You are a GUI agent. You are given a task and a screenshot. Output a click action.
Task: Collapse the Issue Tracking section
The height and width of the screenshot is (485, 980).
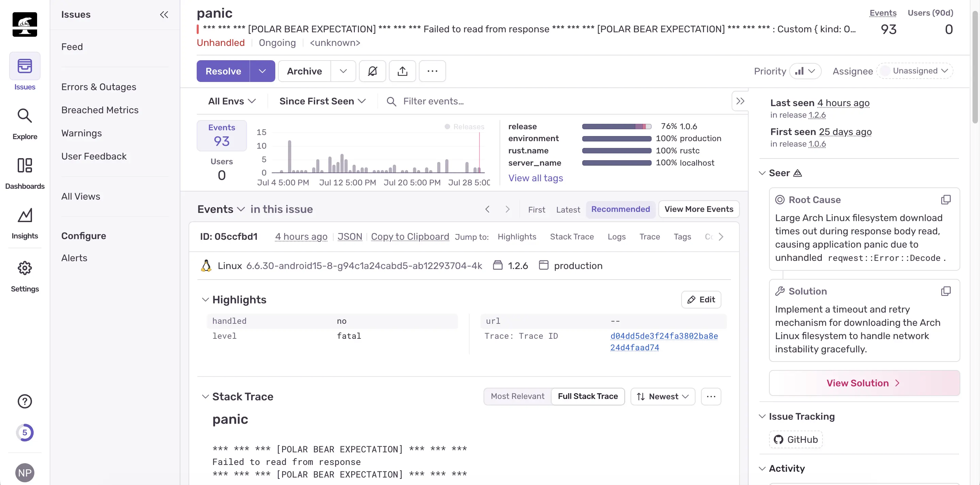pyautogui.click(x=762, y=417)
